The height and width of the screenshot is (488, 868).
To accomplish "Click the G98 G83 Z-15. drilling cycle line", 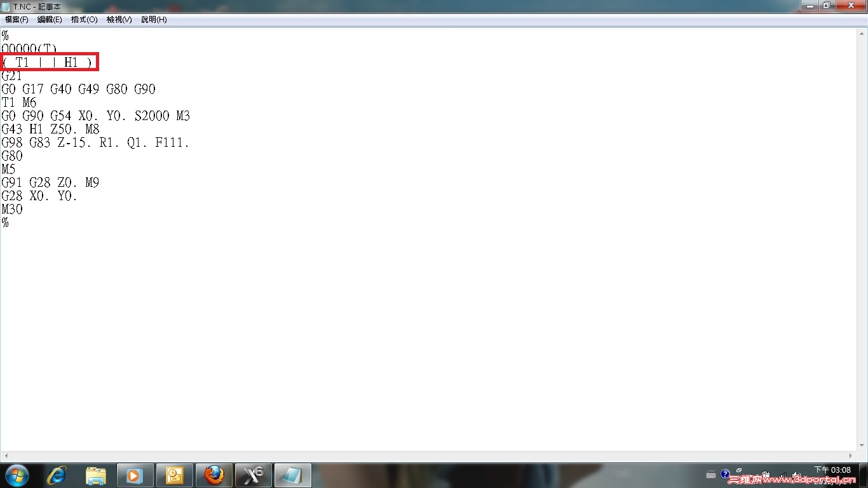I will pyautogui.click(x=95, y=142).
